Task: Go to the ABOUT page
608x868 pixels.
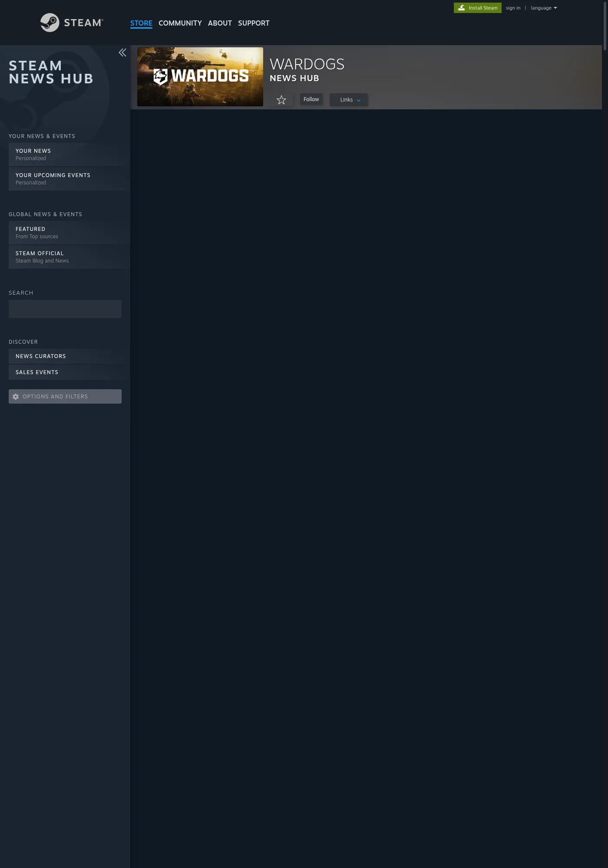Action: pyautogui.click(x=220, y=23)
